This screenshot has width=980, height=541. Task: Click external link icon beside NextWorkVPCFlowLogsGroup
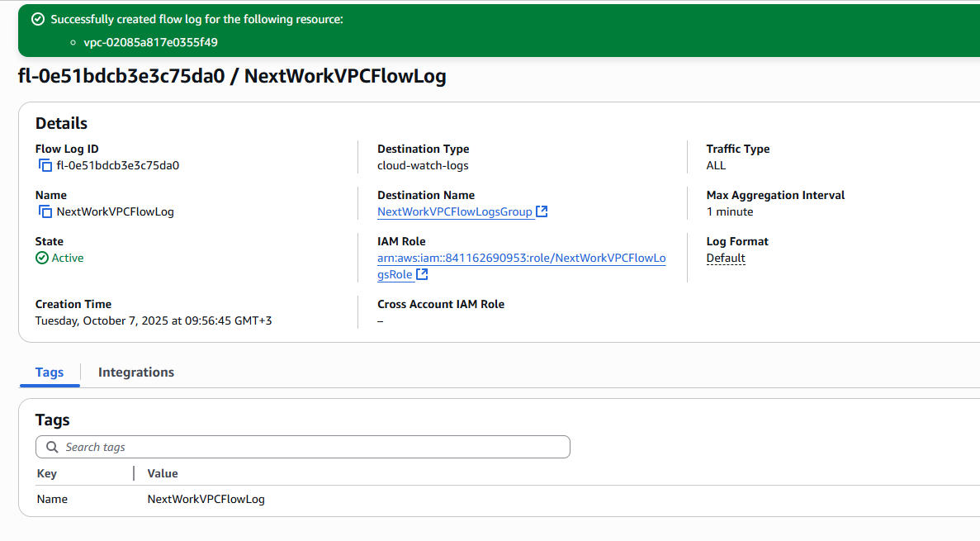[542, 211]
